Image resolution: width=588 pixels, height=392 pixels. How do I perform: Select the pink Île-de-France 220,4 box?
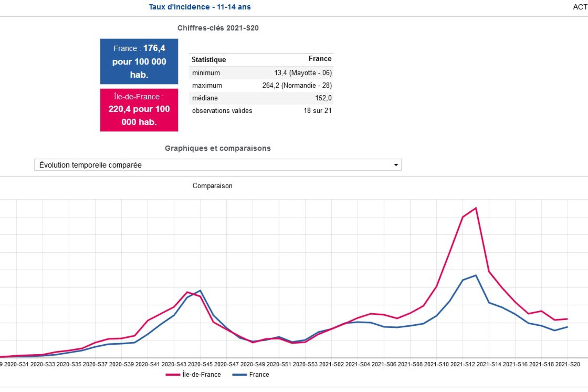coord(139,110)
